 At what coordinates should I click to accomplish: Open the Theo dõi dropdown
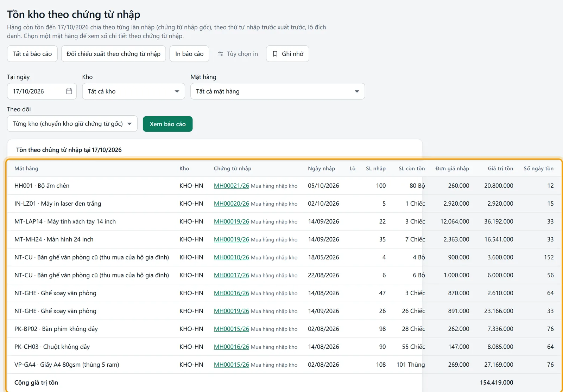[x=72, y=124]
